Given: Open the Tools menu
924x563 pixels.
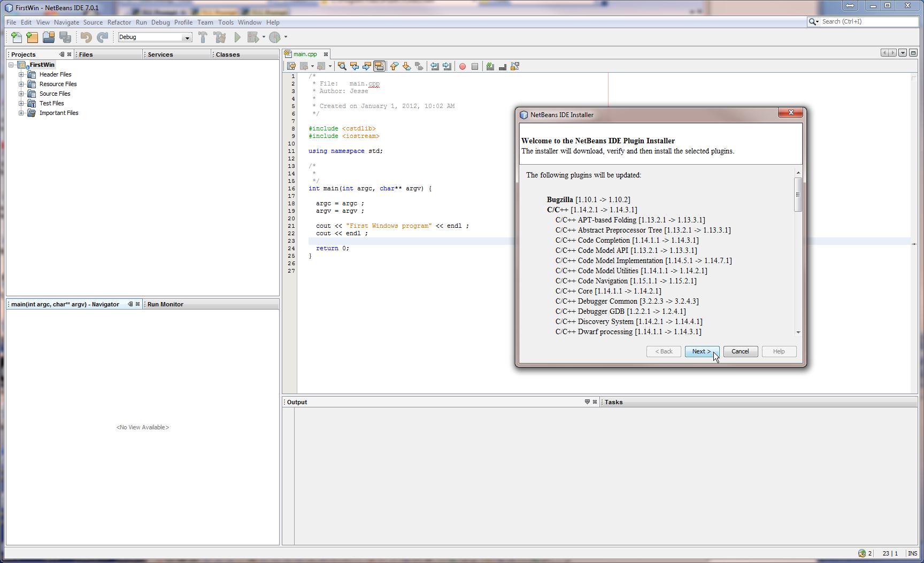Looking at the screenshot, I should [226, 22].
